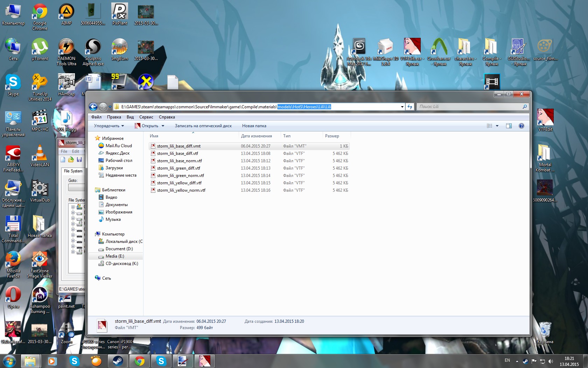The width and height of the screenshot is (588, 368).
Task: Toggle the Explorer preview pane button
Action: click(509, 126)
